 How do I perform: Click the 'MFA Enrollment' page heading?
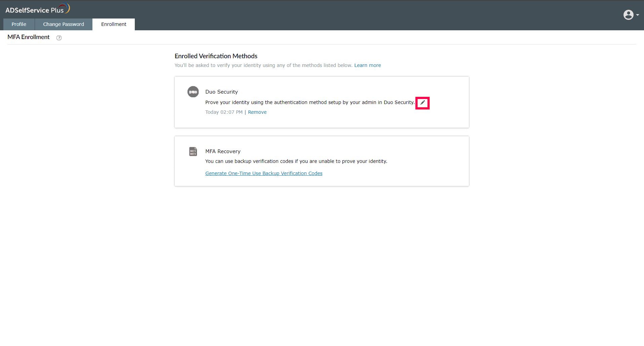(x=29, y=37)
